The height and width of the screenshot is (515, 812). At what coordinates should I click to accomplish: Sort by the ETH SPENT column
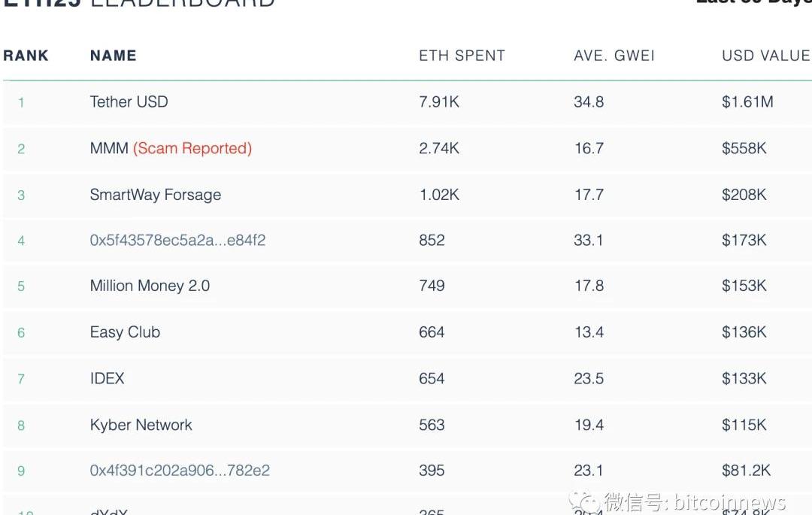tap(462, 56)
